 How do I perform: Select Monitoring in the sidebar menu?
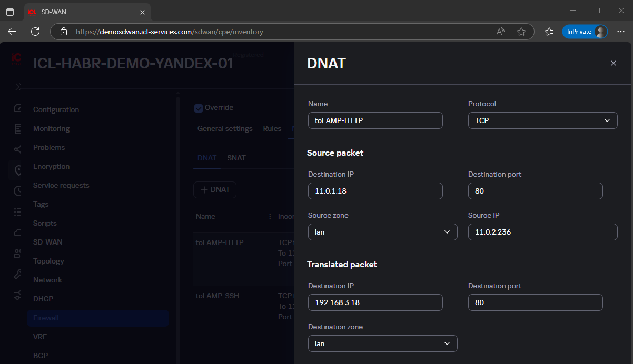coord(51,128)
